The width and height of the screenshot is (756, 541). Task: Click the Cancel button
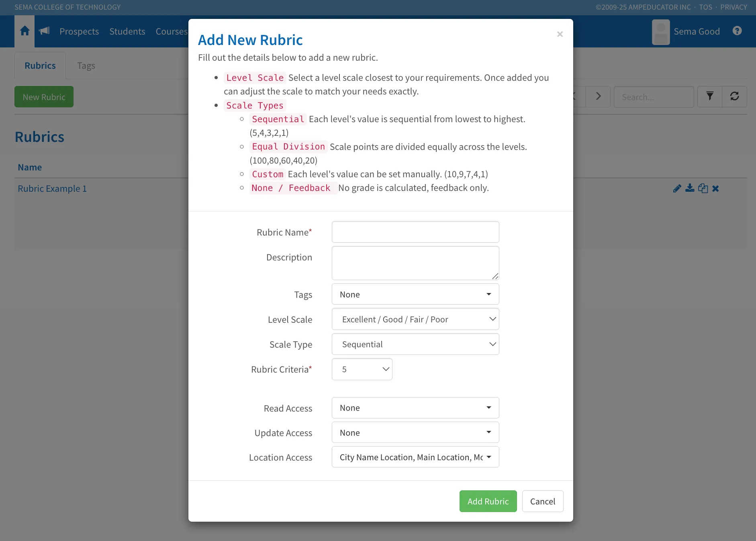543,501
